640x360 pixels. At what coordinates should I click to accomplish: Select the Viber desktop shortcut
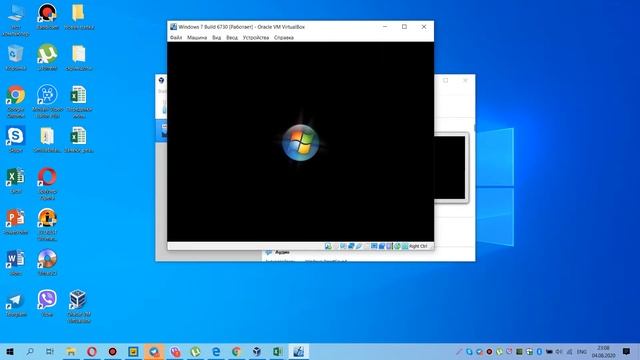(x=47, y=304)
